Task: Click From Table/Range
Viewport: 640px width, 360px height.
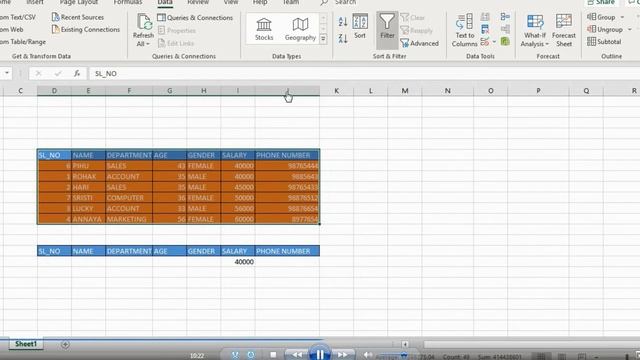Action: tap(23, 42)
